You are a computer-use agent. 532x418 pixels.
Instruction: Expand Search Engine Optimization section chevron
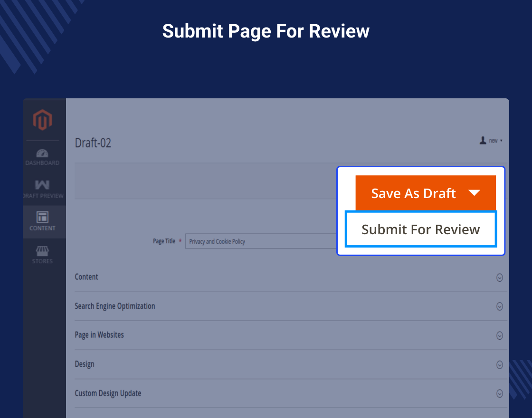click(x=499, y=306)
